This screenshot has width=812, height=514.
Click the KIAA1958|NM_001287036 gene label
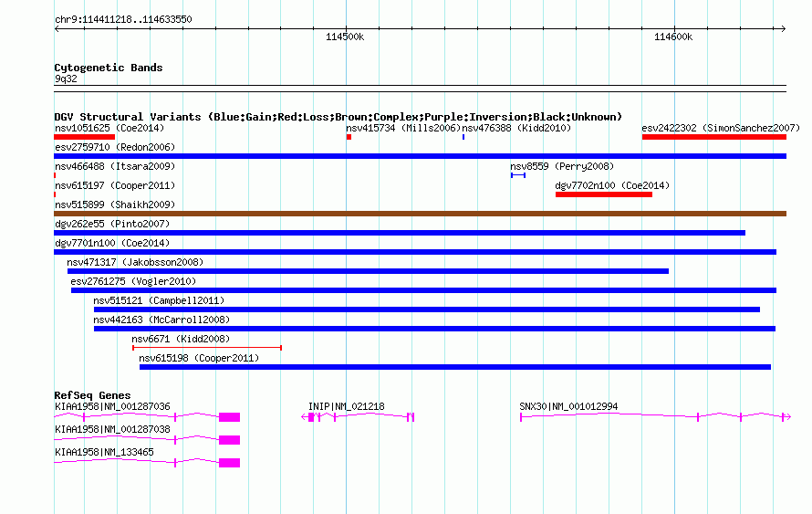[112, 407]
